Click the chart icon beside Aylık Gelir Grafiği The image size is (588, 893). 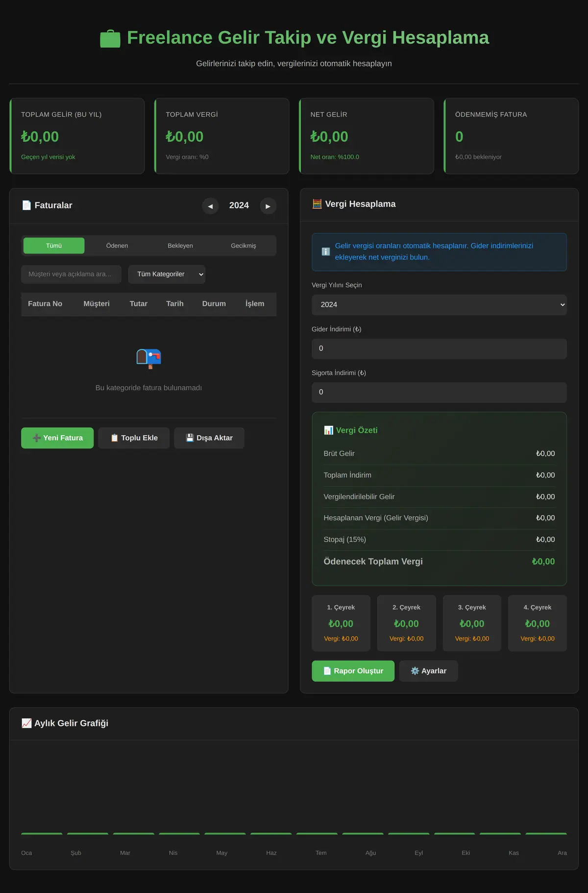click(x=26, y=723)
